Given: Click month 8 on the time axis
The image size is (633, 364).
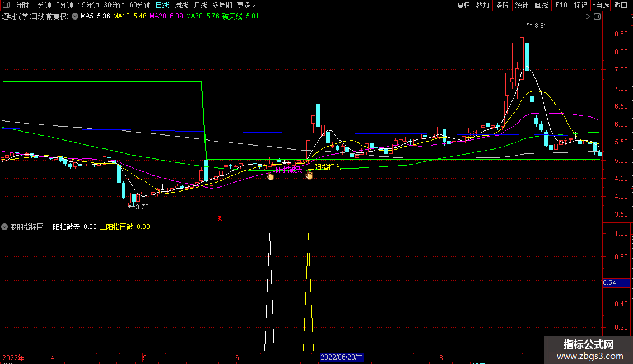Looking at the screenshot, I should pos(441,357).
